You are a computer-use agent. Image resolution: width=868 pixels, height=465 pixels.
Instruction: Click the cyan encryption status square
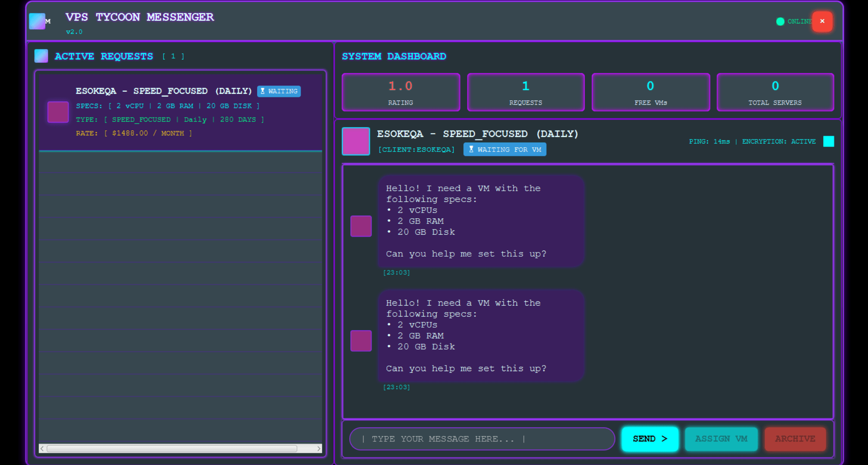(x=828, y=141)
